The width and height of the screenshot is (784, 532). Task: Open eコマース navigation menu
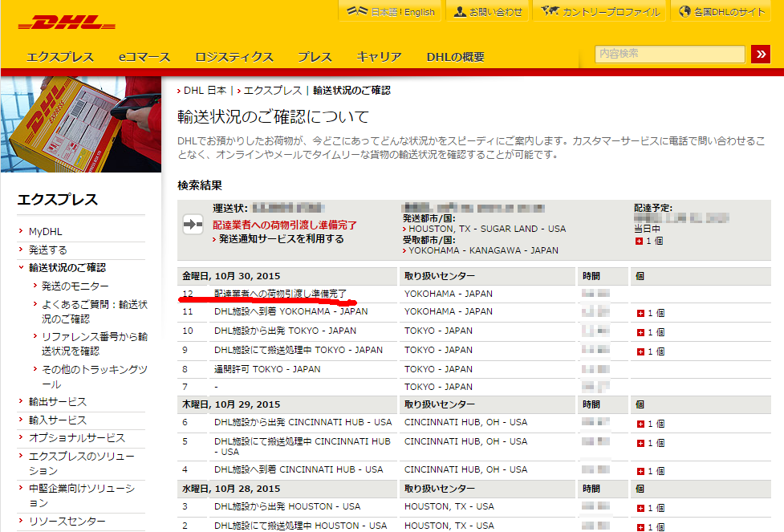pos(144,57)
